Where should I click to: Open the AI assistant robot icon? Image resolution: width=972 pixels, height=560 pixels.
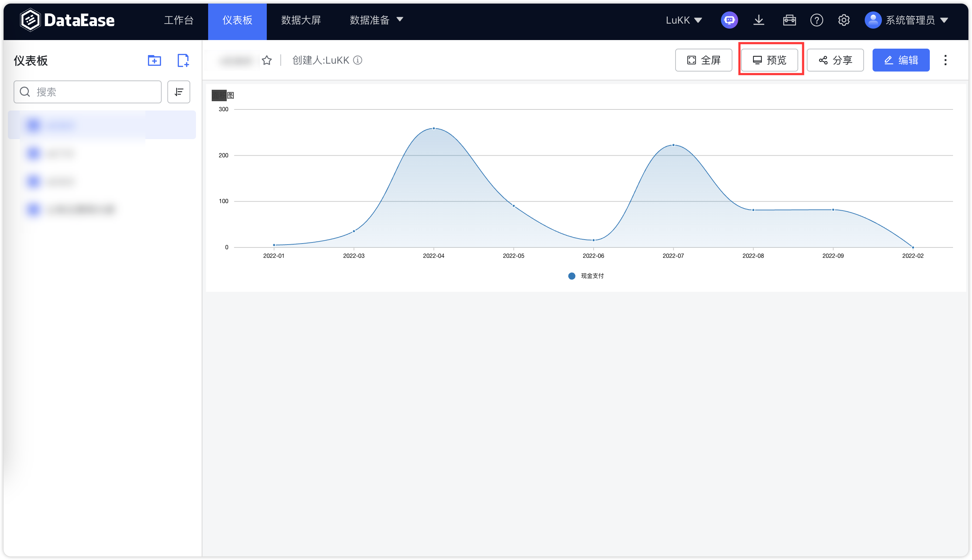[729, 20]
